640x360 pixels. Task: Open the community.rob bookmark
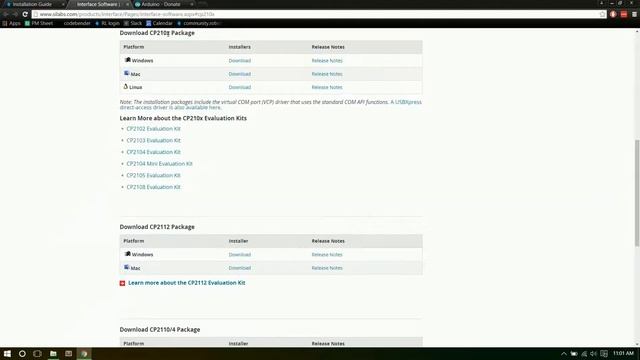click(199, 23)
